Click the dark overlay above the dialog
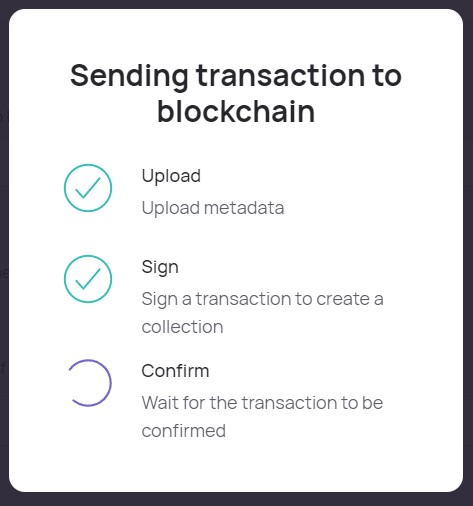Image resolution: width=473 pixels, height=506 pixels. [x=236, y=4]
